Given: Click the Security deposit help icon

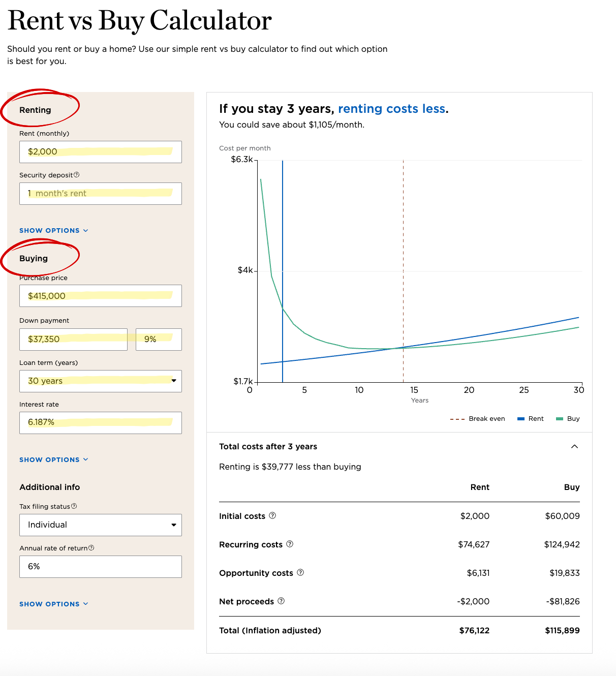Looking at the screenshot, I should click(77, 175).
